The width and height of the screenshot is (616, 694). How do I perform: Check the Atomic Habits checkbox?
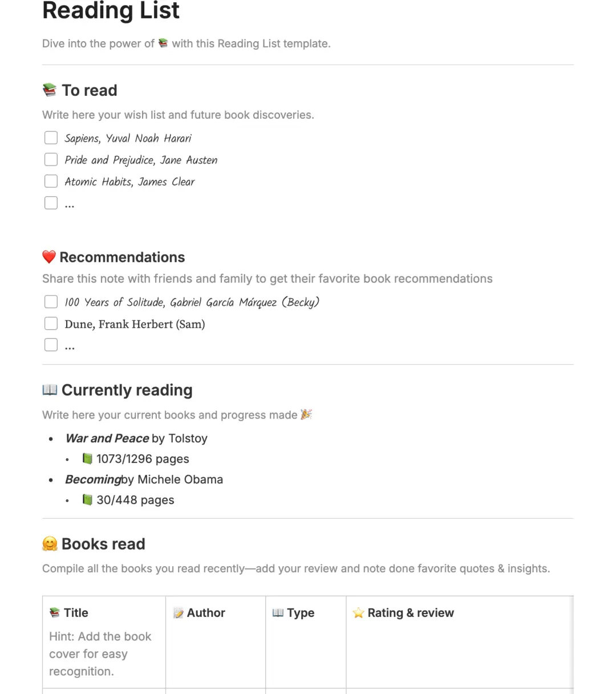[x=51, y=181]
